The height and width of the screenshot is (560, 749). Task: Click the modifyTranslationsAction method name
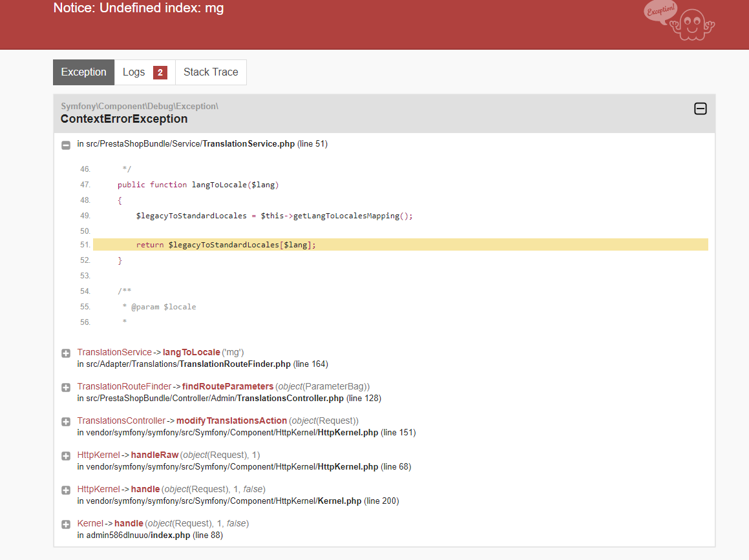point(231,420)
